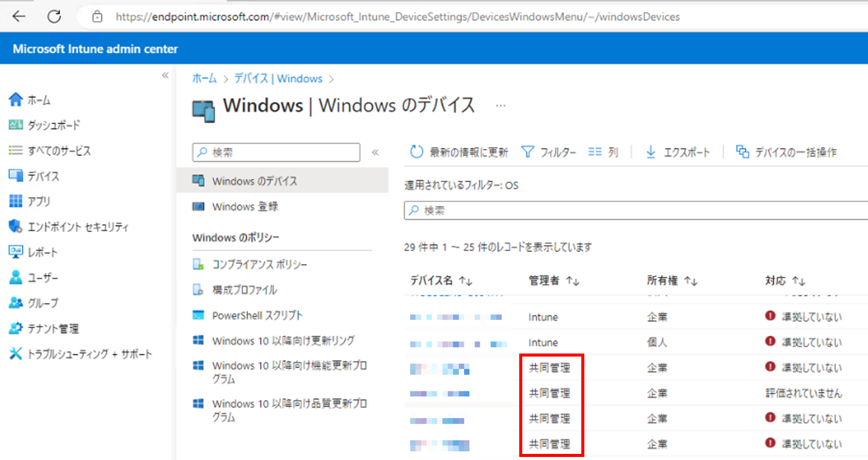The image size is (868, 460).
Task: Collapse the left navigation with double chevron
Action: (165, 75)
